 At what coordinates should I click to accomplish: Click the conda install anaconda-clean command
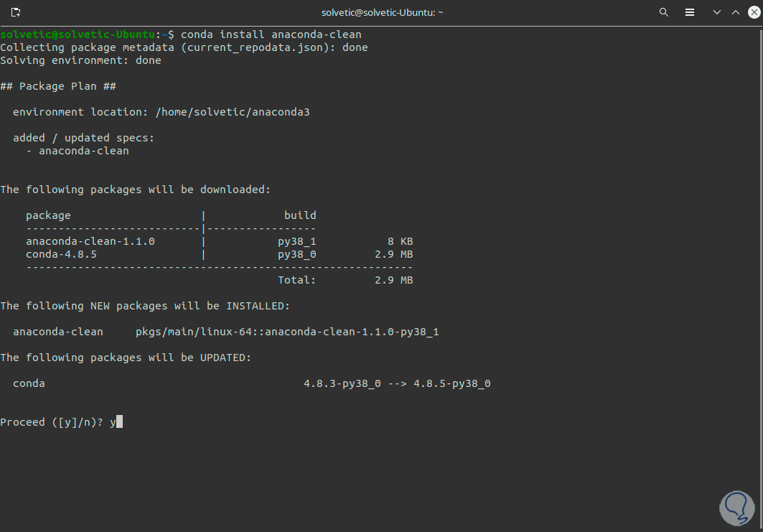click(x=271, y=34)
